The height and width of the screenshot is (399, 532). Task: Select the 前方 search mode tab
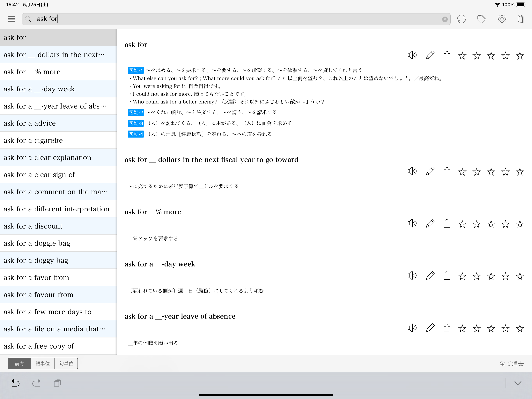tap(19, 363)
